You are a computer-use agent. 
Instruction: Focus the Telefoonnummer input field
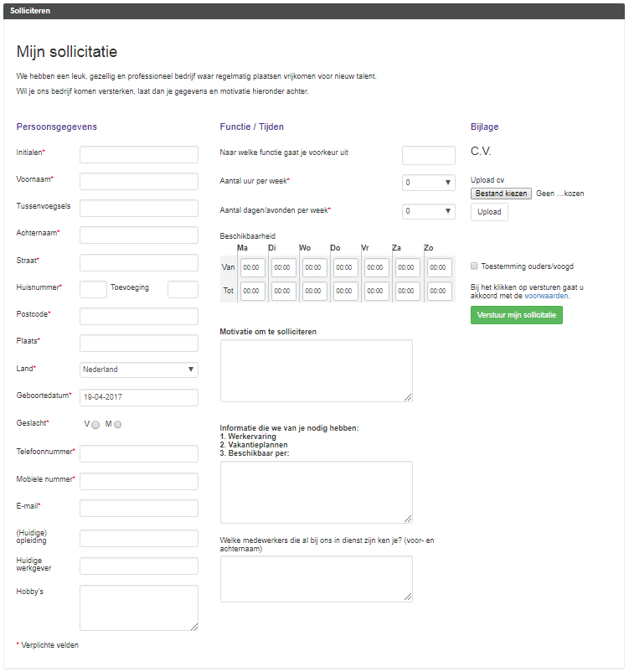(139, 453)
